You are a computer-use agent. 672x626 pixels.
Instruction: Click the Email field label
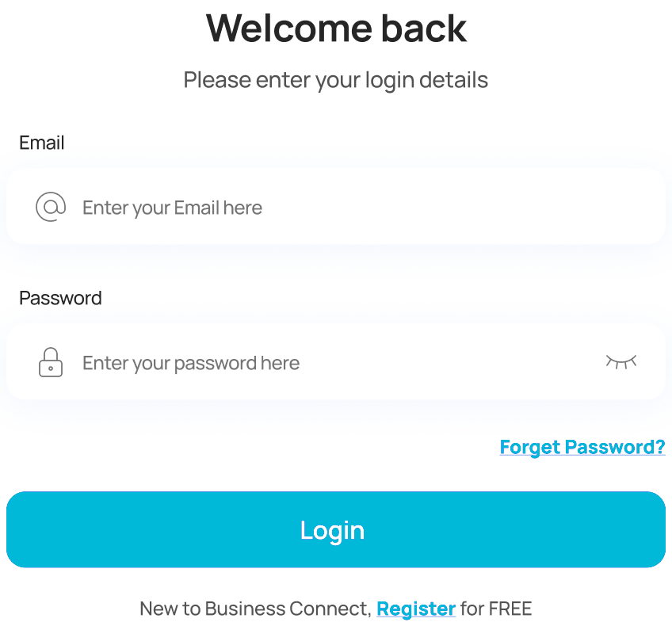click(41, 143)
